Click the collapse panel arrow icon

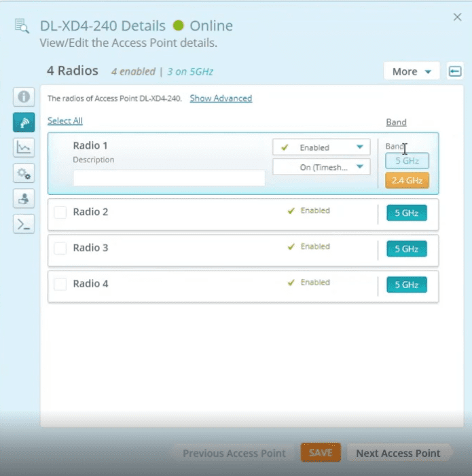pos(455,71)
